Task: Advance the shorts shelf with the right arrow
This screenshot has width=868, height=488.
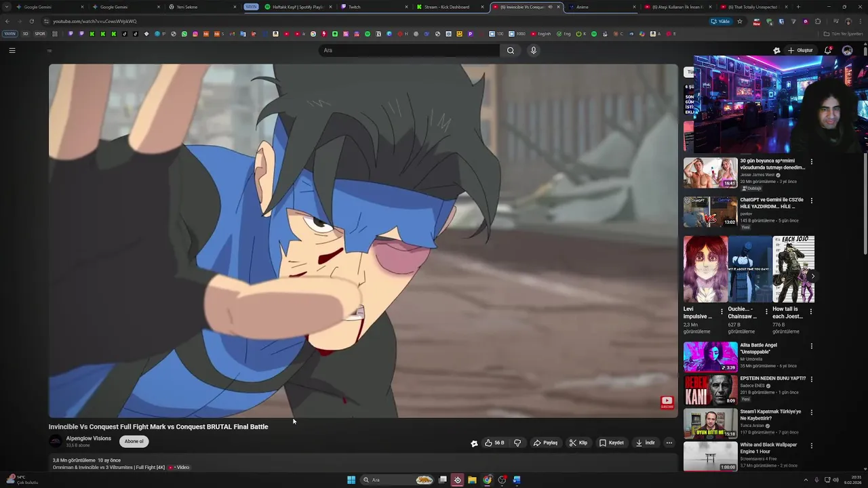Action: click(812, 276)
